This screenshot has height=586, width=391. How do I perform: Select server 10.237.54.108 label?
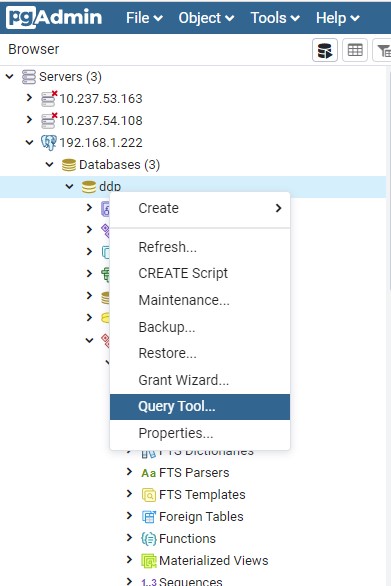coord(101,121)
